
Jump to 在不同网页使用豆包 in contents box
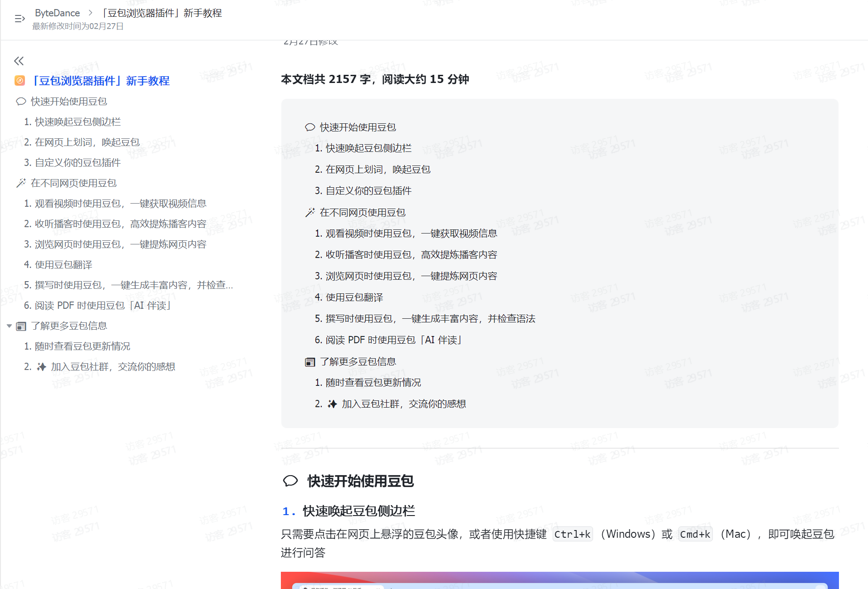coord(363,212)
